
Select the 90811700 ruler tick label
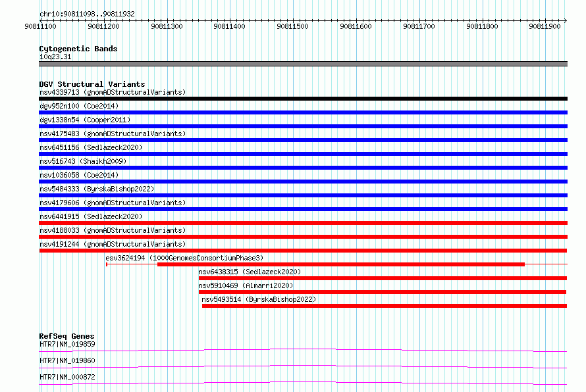tap(419, 26)
